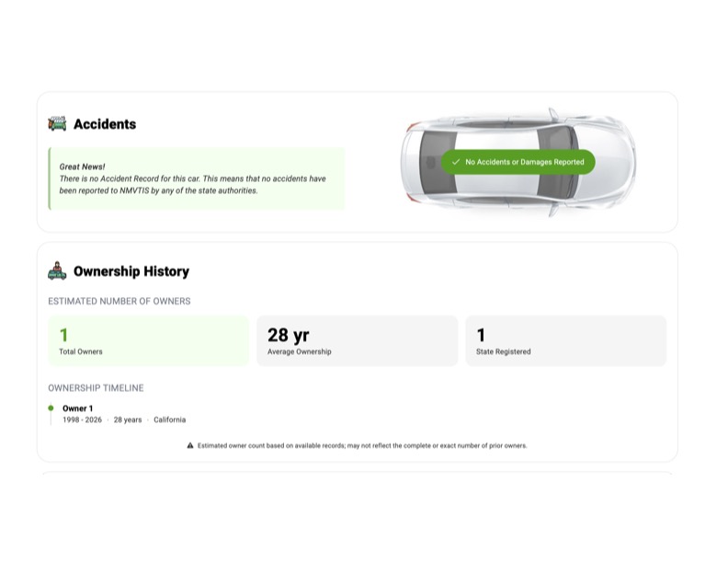Click the Ownership Timeline label

[97, 388]
